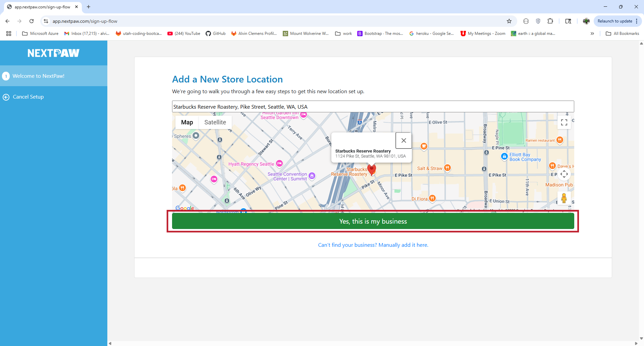This screenshot has width=644, height=346.
Task: Click the map camera controls icon
Action: [x=564, y=174]
